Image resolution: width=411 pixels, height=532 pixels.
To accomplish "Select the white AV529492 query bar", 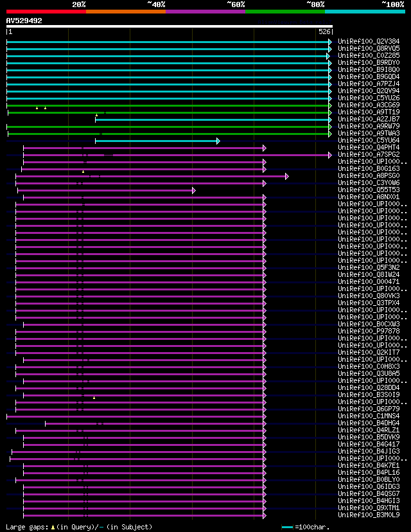I will pos(169,26).
